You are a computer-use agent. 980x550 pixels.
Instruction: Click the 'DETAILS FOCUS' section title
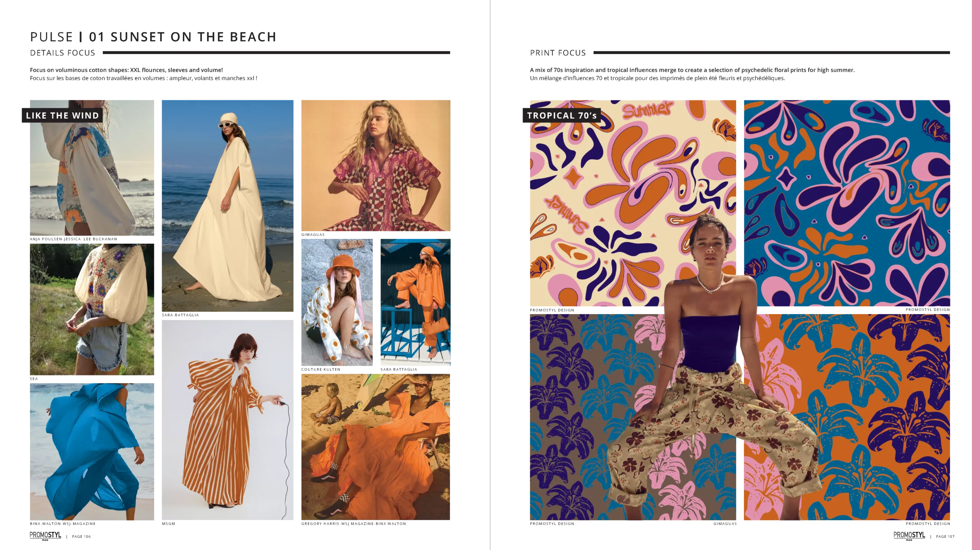(x=62, y=53)
